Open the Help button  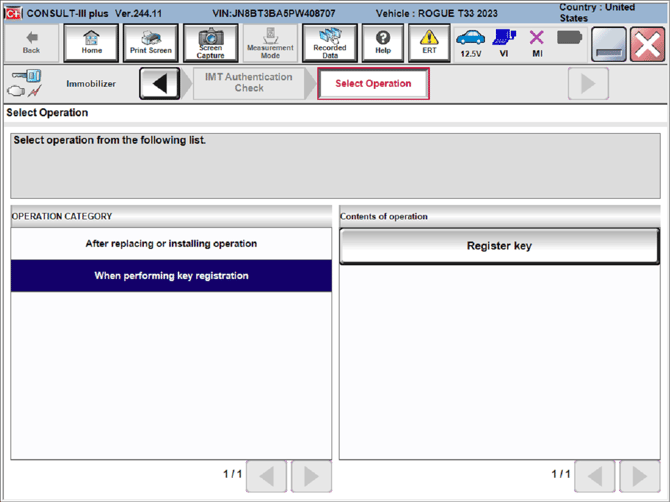click(383, 43)
